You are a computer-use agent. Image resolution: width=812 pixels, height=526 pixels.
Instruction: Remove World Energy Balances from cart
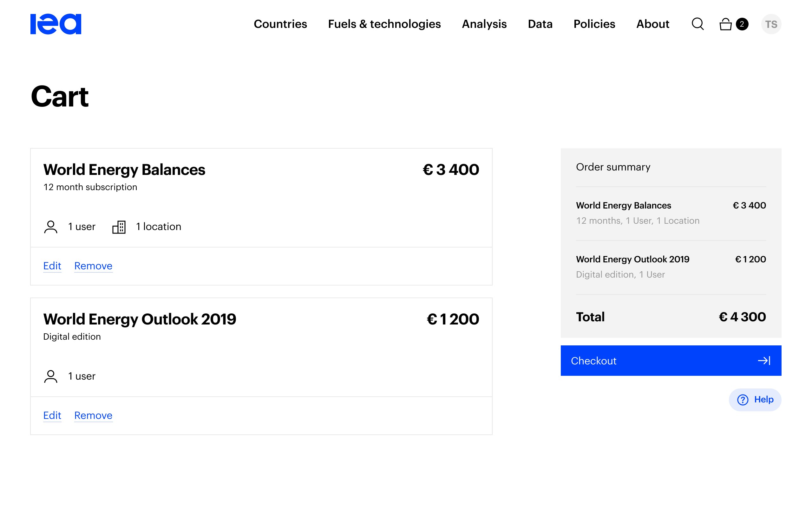click(x=93, y=266)
